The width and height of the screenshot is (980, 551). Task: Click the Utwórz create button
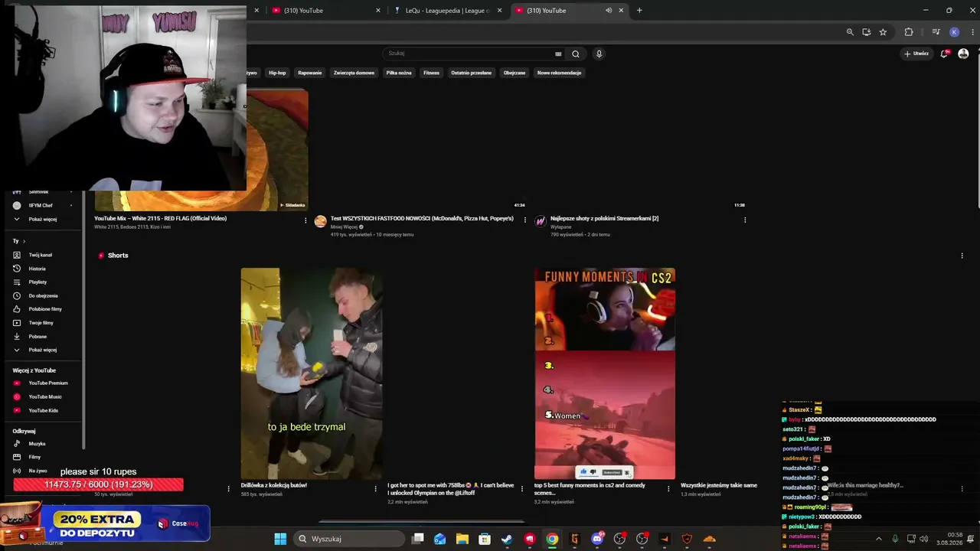point(916,54)
